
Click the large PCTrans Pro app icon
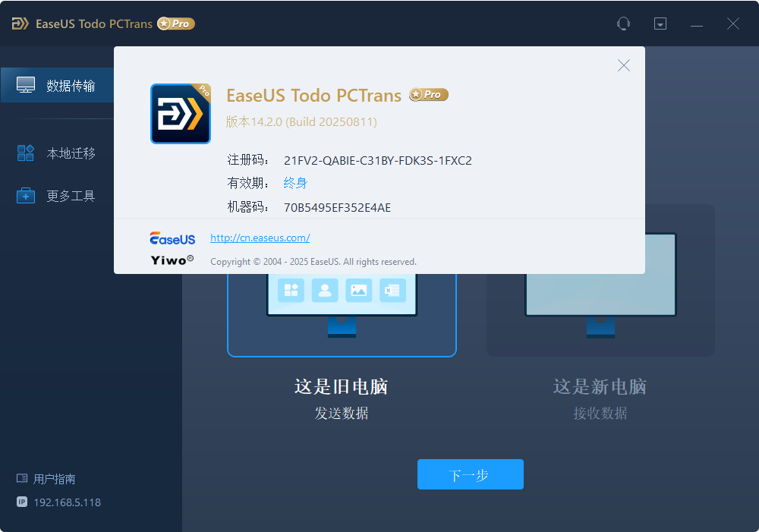click(x=181, y=114)
